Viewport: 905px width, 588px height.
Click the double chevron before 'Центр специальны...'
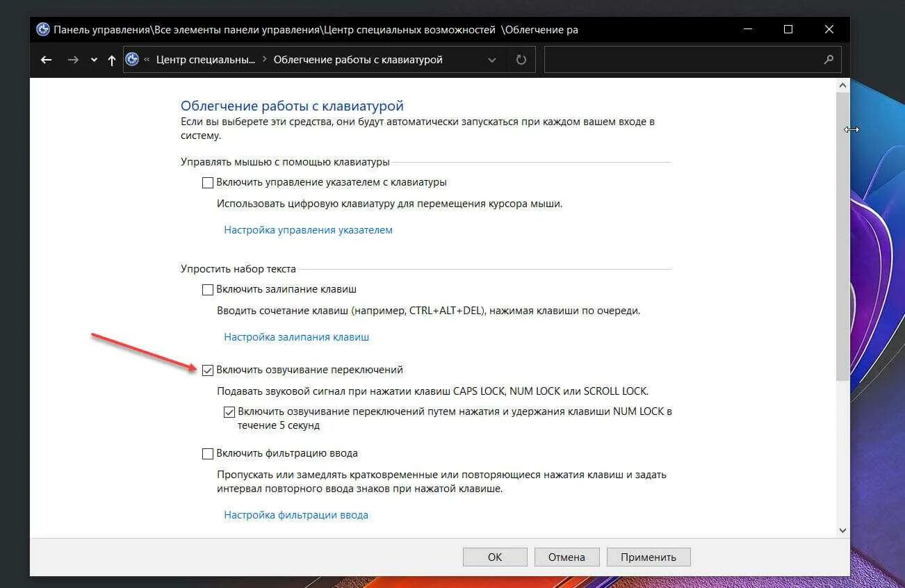[147, 60]
